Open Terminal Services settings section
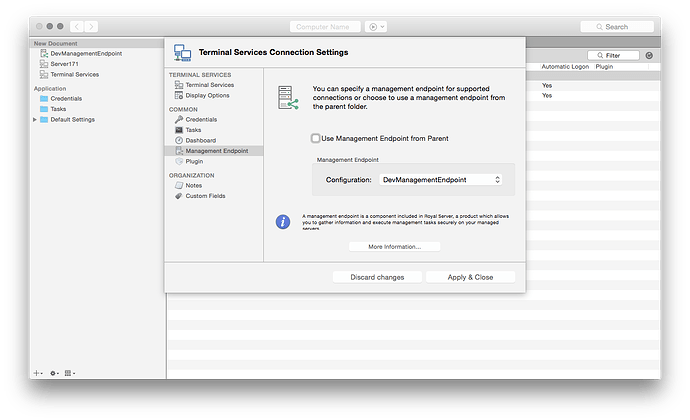Viewport: 690px width, 420px height. pyautogui.click(x=207, y=85)
